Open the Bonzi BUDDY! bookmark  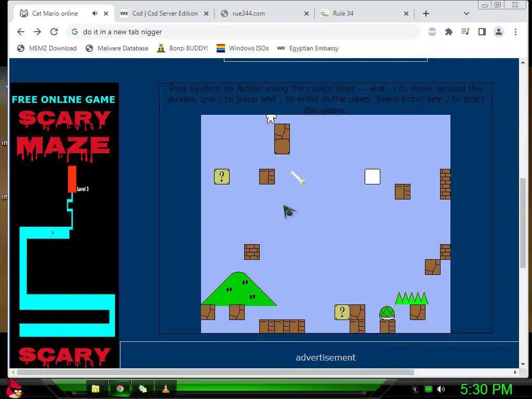tap(182, 48)
